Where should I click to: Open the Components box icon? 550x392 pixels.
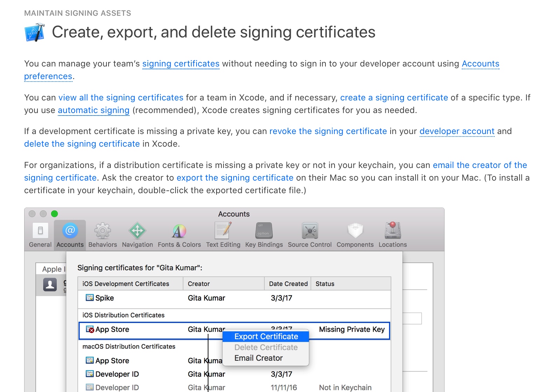tap(355, 231)
